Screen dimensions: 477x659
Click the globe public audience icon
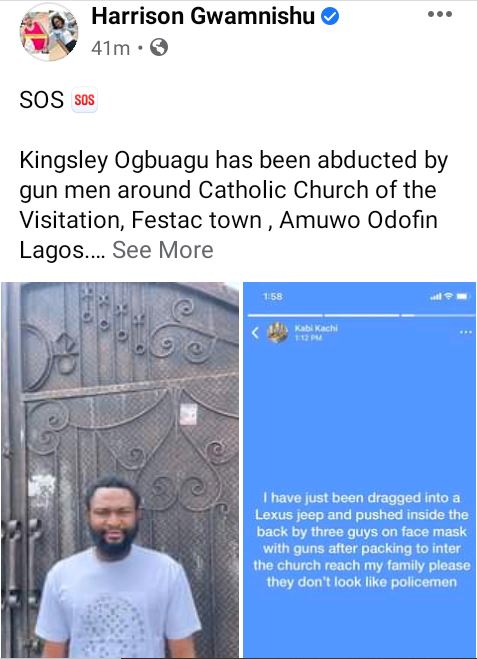159,47
